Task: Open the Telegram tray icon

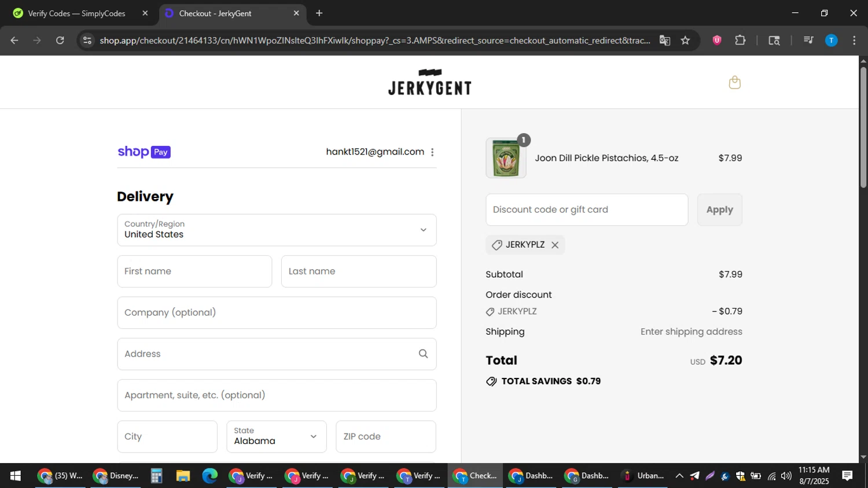Action: [x=694, y=476]
